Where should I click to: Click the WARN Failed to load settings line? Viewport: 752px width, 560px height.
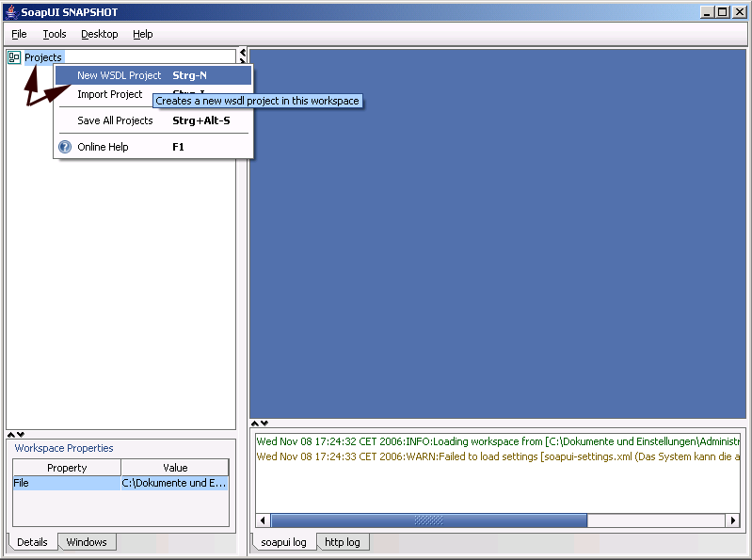click(497, 456)
